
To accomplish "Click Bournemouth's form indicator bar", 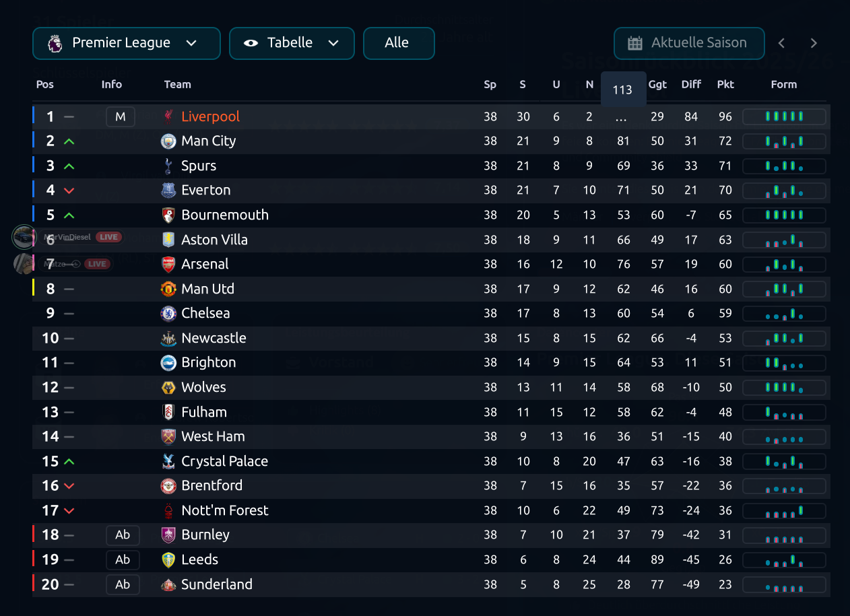I will [x=784, y=215].
